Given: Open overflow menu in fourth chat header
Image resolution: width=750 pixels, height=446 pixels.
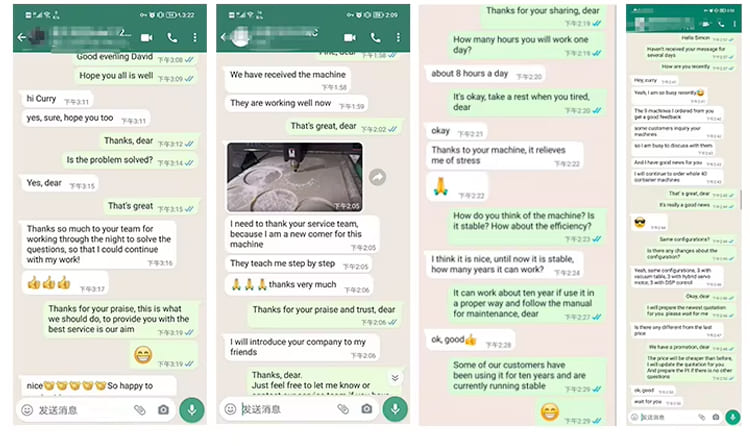Looking at the screenshot, I should pos(735,24).
